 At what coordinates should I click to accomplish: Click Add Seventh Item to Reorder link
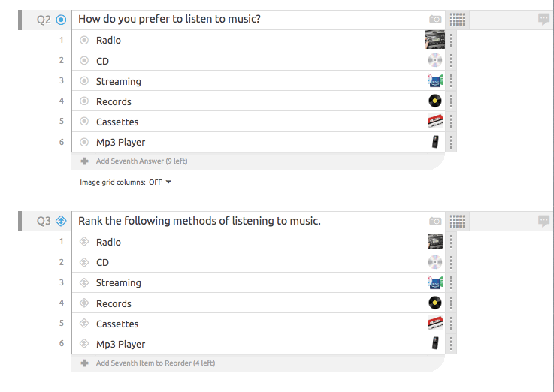(x=156, y=363)
